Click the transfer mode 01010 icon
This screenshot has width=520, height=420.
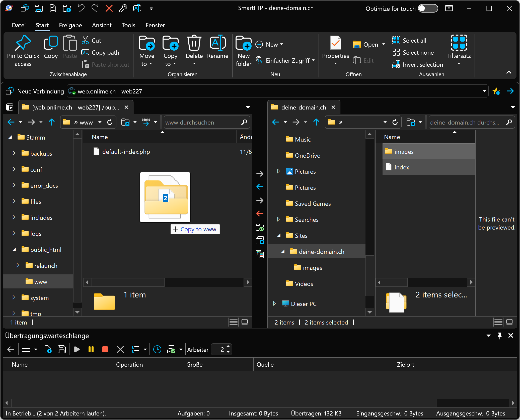click(x=146, y=122)
